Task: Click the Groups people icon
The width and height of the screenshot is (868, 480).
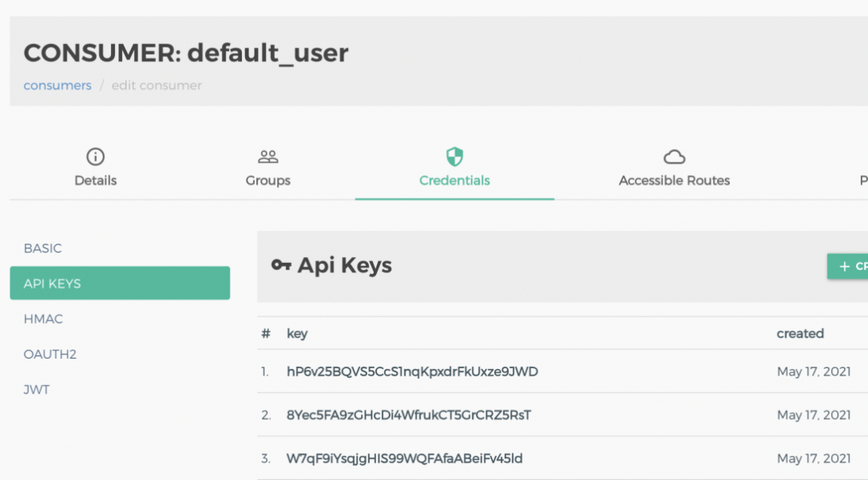Action: [x=268, y=156]
